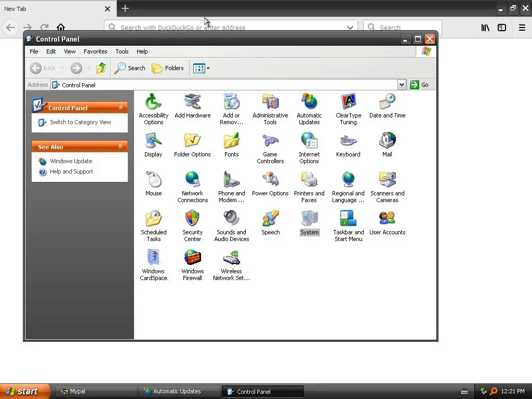Click the Search toolbar button
532x399 pixels.
(x=129, y=68)
